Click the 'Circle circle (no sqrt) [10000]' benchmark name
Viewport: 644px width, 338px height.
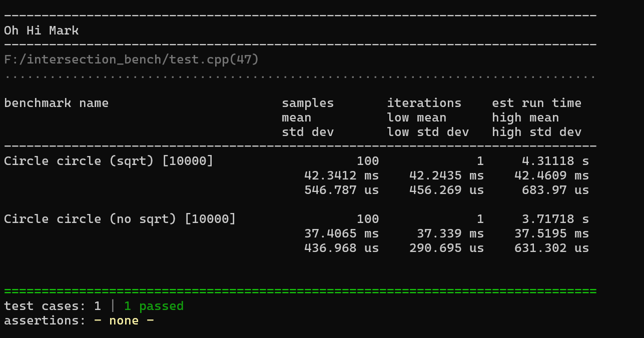click(x=120, y=219)
